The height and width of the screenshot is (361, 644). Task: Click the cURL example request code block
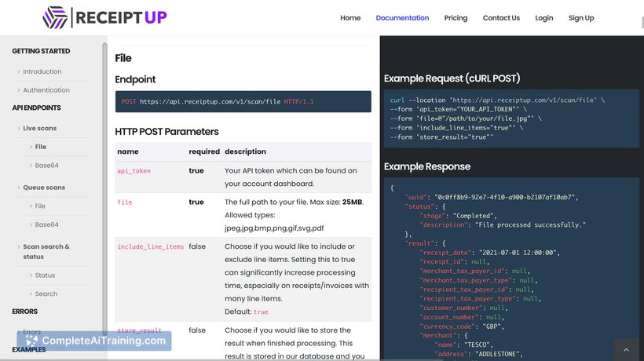point(511,119)
